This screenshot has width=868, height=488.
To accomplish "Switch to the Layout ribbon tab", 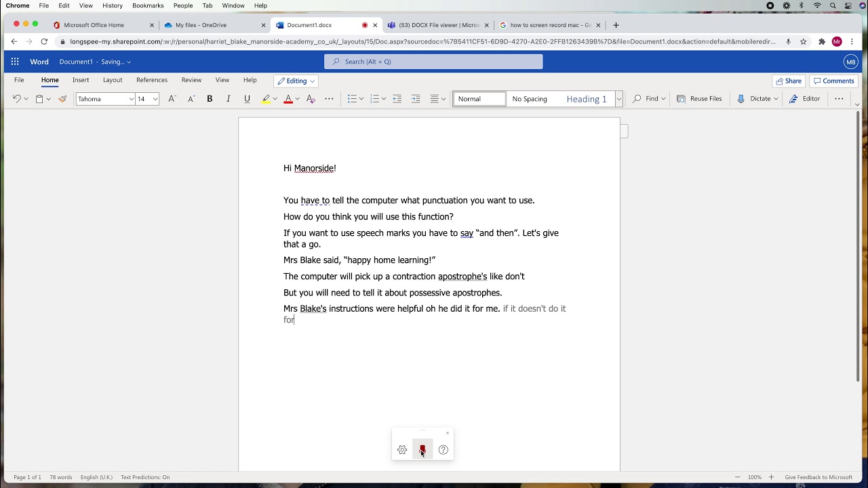I will 113,80.
